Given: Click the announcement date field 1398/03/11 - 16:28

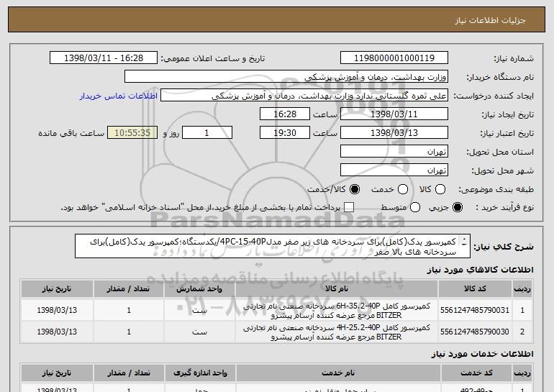Looking at the screenshot, I should [x=104, y=58].
